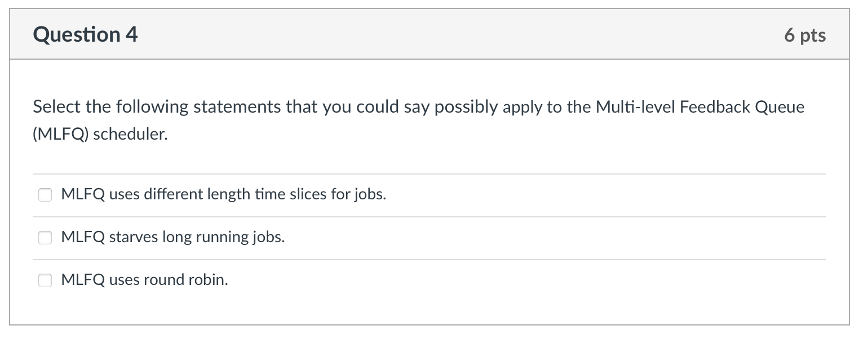Image resolution: width=868 pixels, height=339 pixels.
Task: Check the 'MLFQ starves long running jobs' option
Action: (45, 237)
